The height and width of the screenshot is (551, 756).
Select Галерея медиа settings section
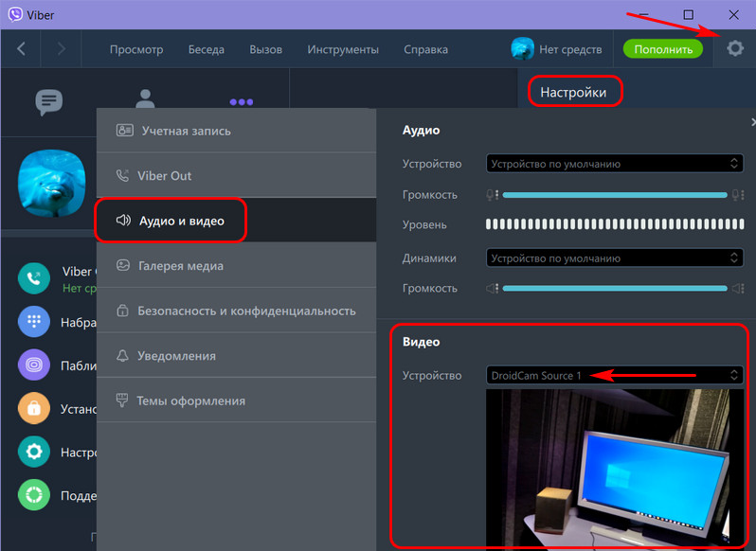[236, 265]
